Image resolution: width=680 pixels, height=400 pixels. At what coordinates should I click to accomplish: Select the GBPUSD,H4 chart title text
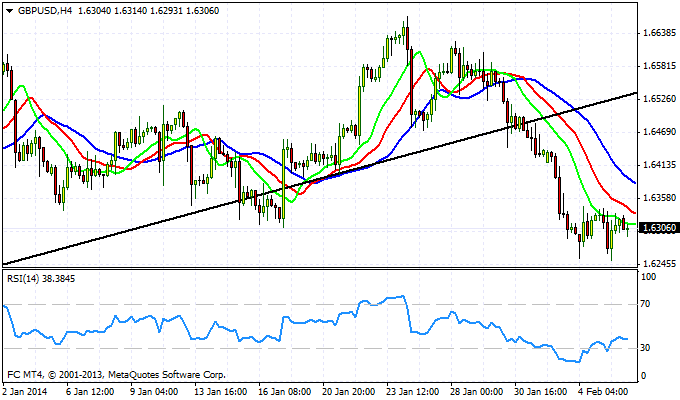tap(45, 11)
